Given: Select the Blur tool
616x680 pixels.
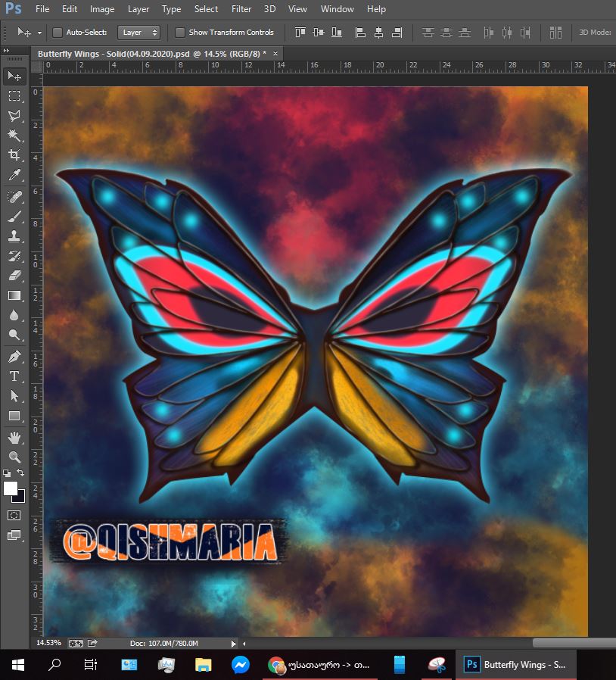Looking at the screenshot, I should point(14,315).
